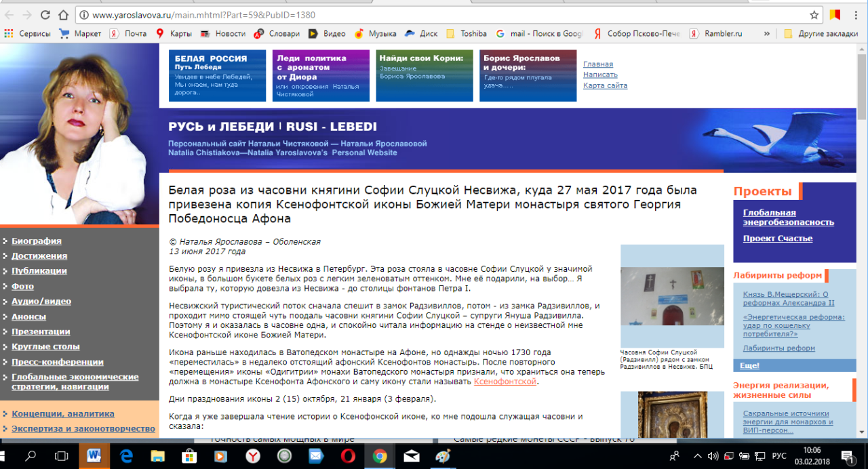Screen dimensions: 868x469
Task: Open the Rambler.ru bookmark
Action: (716, 34)
